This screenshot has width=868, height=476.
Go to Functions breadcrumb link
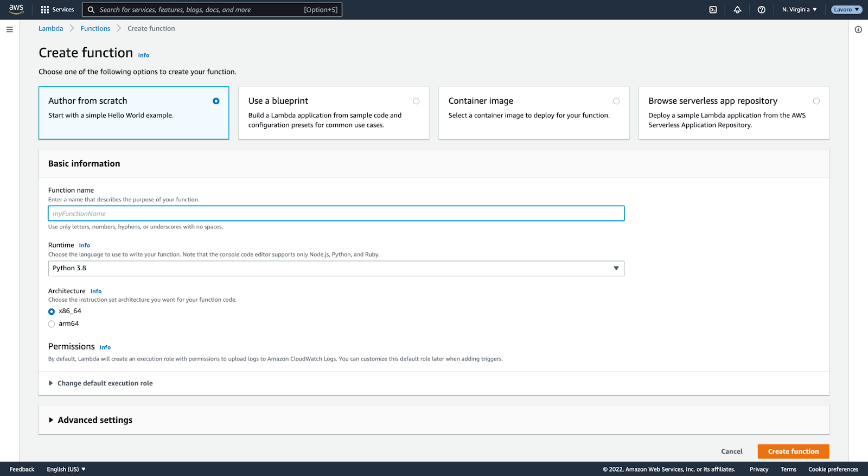coord(95,29)
